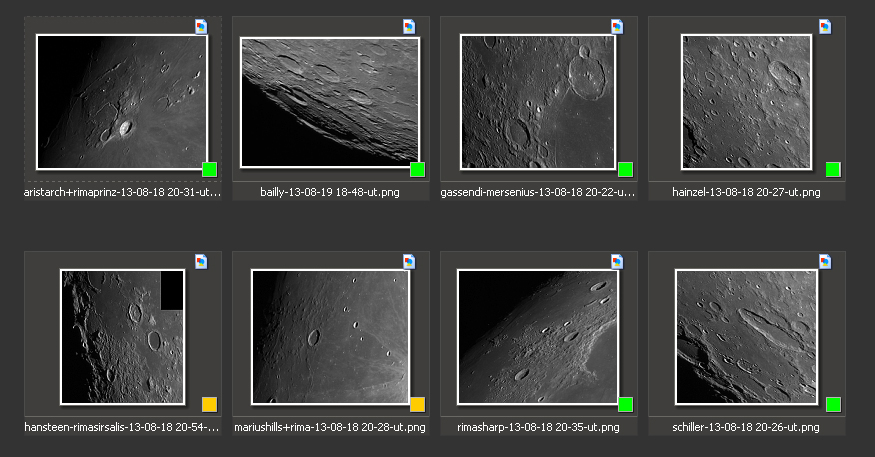
Task: Click the file type icon above the rimasharp thumbnail
Action: (617, 261)
